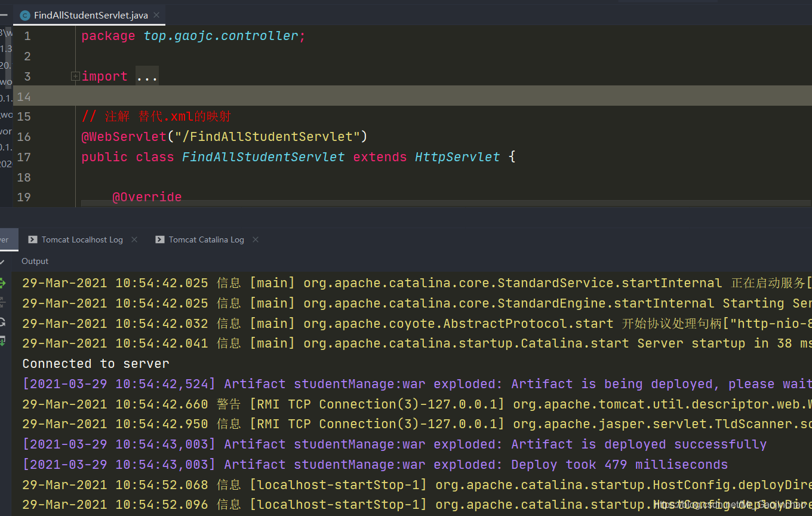The width and height of the screenshot is (812, 516).
Task: Click line number 1 in the gutter
Action: pyautogui.click(x=27, y=36)
